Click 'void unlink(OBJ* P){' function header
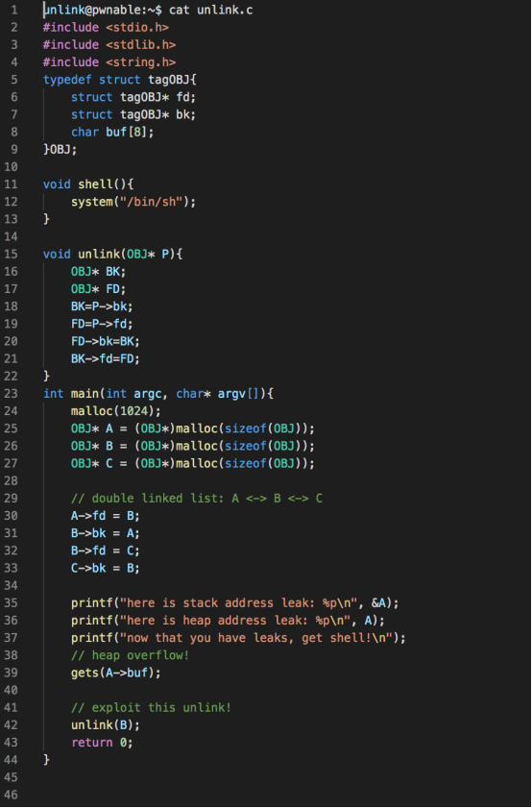532x808 pixels. click(112, 254)
